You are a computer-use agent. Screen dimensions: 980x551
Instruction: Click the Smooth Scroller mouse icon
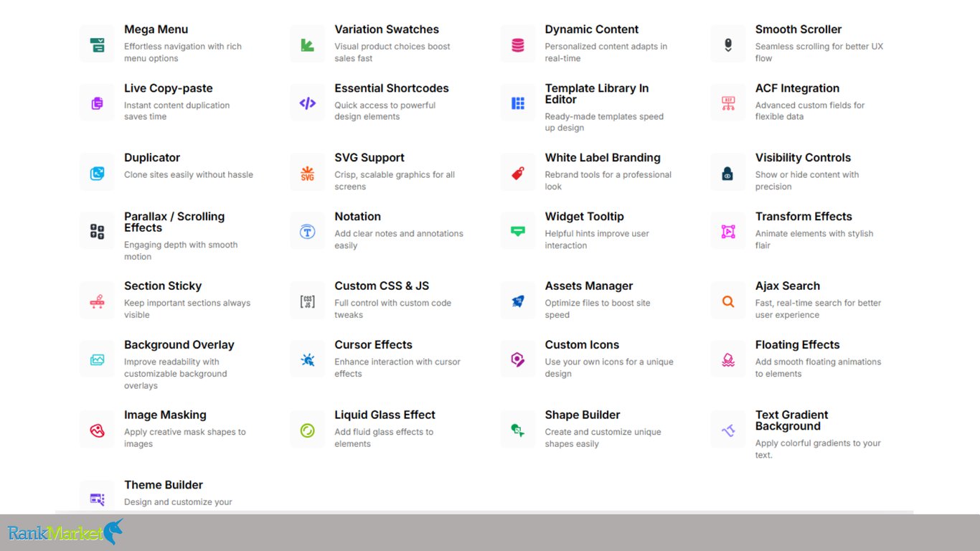(x=728, y=45)
